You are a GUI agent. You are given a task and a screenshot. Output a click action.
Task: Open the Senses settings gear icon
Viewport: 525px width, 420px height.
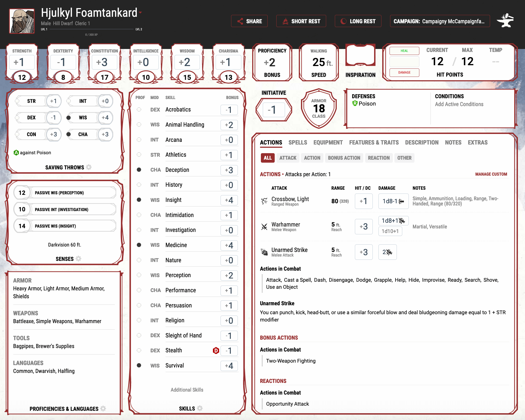[79, 259]
